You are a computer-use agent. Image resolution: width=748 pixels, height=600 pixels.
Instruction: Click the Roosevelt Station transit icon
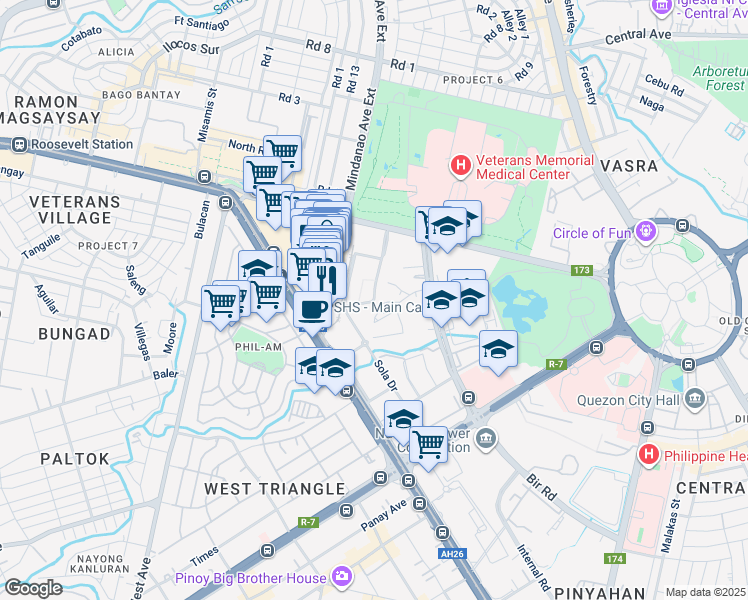[20, 145]
